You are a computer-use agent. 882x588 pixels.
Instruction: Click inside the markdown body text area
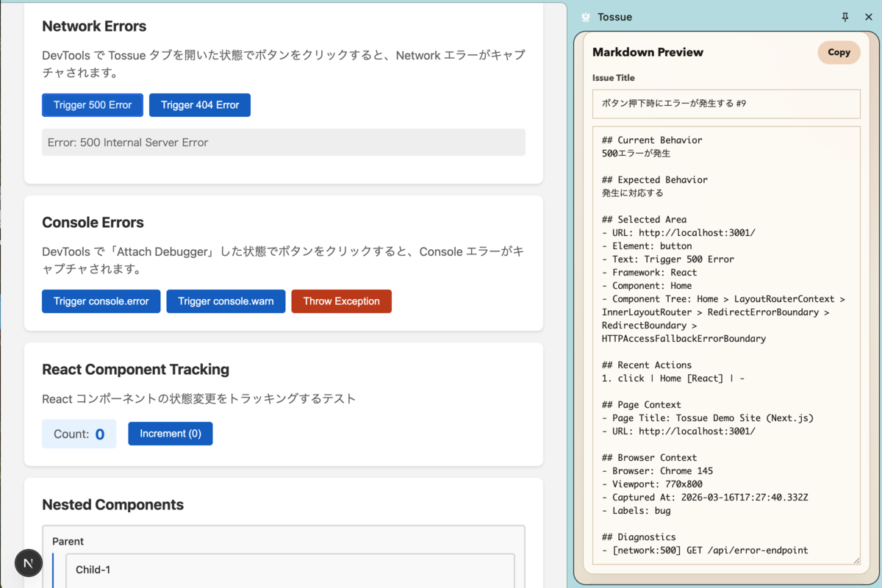(x=726, y=345)
